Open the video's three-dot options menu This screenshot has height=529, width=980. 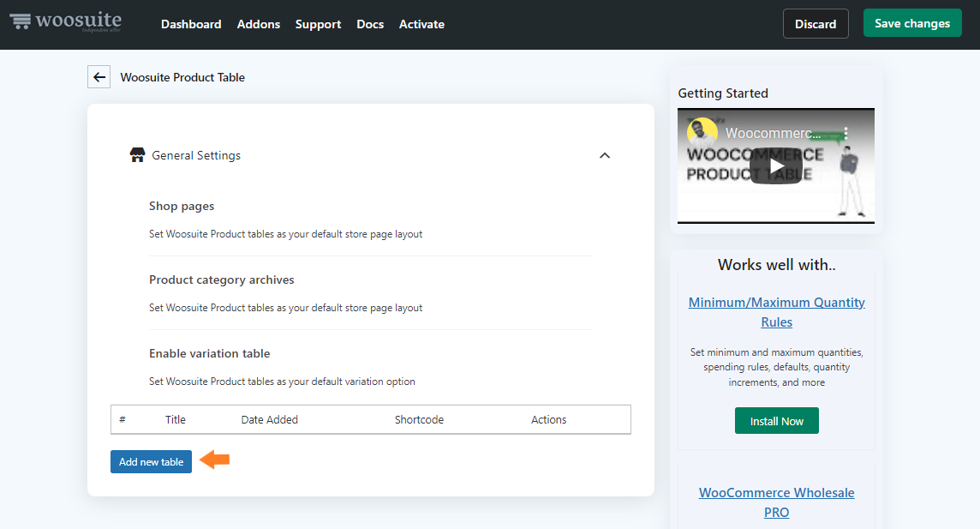[x=846, y=133]
